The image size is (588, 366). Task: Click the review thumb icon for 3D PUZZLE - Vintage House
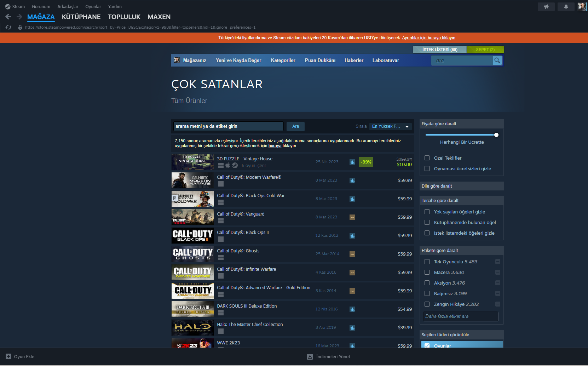(x=352, y=162)
